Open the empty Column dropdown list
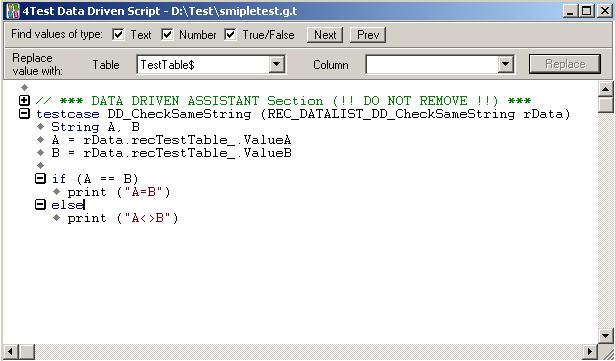The image size is (616, 361). (x=506, y=64)
